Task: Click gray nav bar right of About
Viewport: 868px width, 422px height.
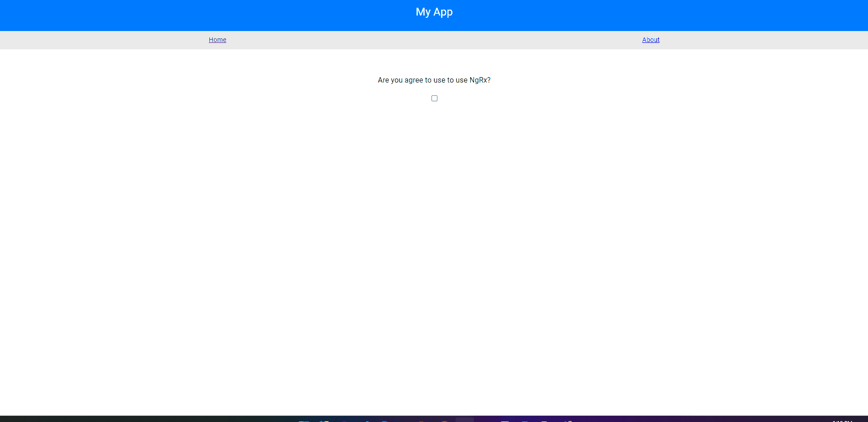Action: coord(775,40)
